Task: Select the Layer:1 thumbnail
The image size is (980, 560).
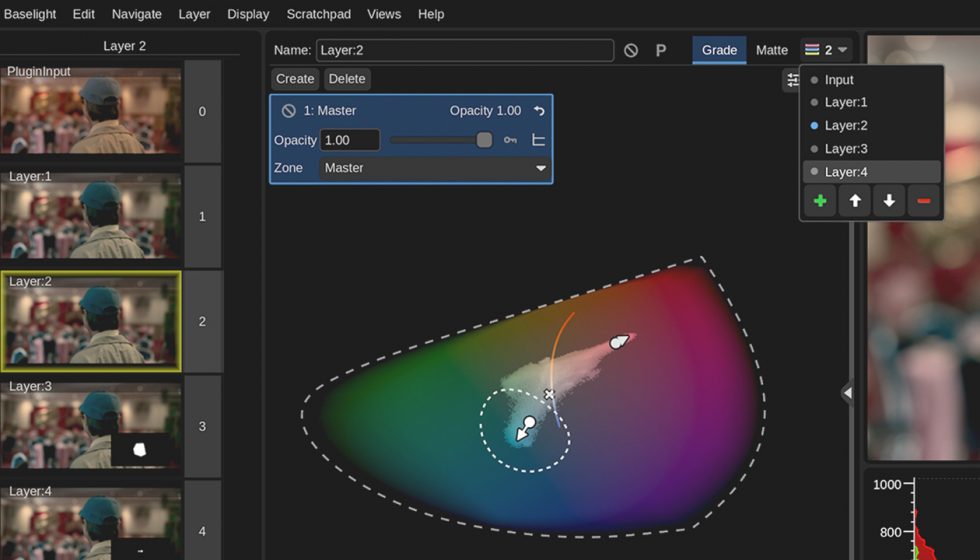Action: [91, 215]
